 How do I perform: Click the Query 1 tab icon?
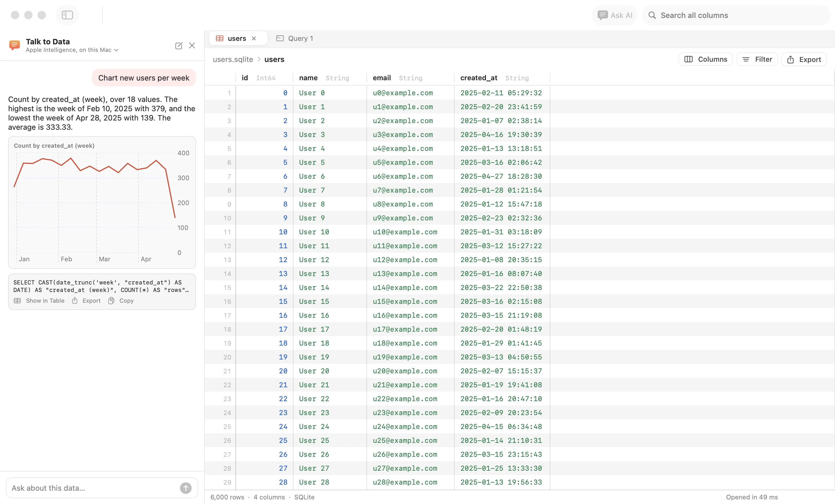[279, 38]
